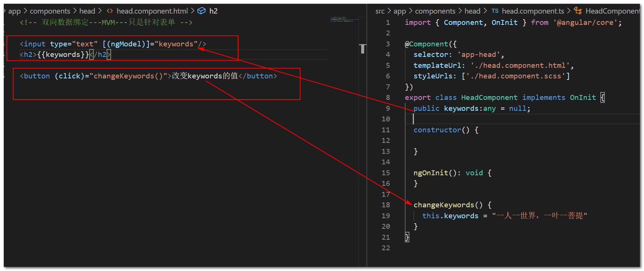Click 'ngOnInit(): void' on line 15
This screenshot has width=644, height=271.
click(448, 173)
